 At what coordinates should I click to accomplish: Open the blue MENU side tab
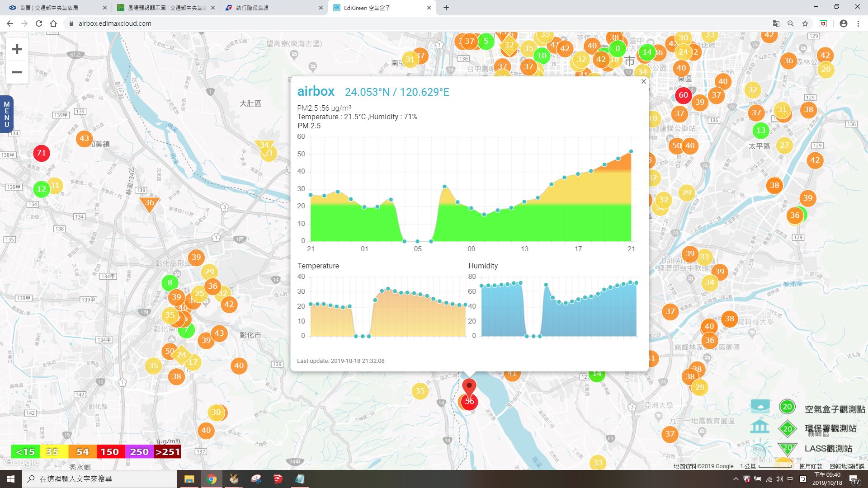pyautogui.click(x=6, y=114)
